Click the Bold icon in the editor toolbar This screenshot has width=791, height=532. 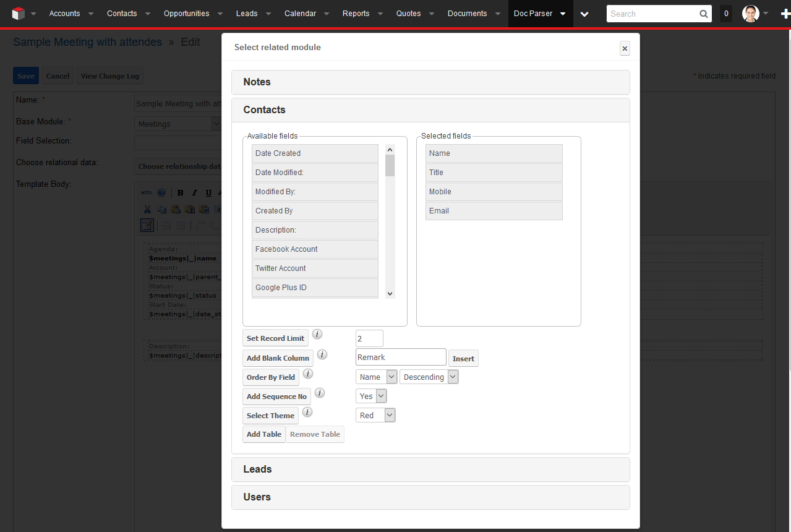(x=180, y=193)
